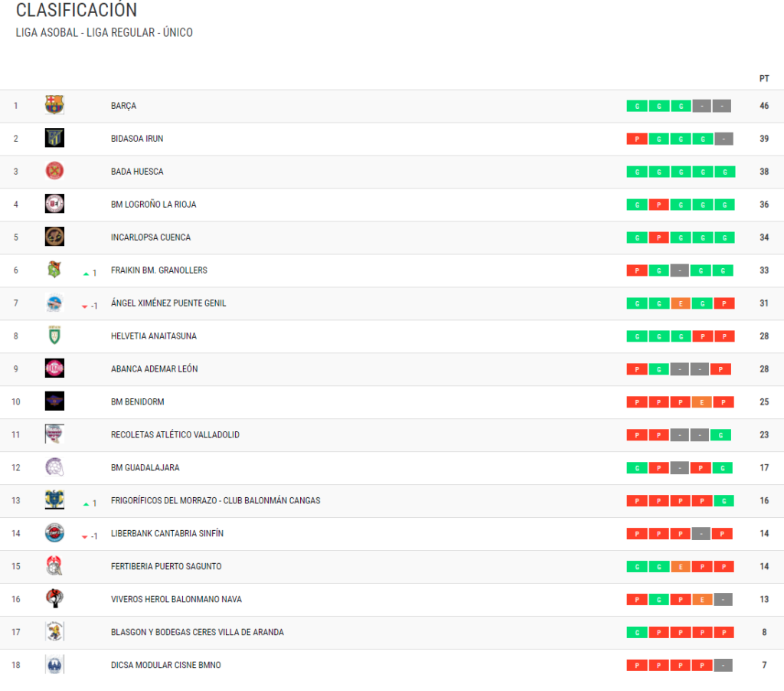784x691 pixels.
Task: Click Dicsa Modular Cisne's grey dash box
Action: 723,666
